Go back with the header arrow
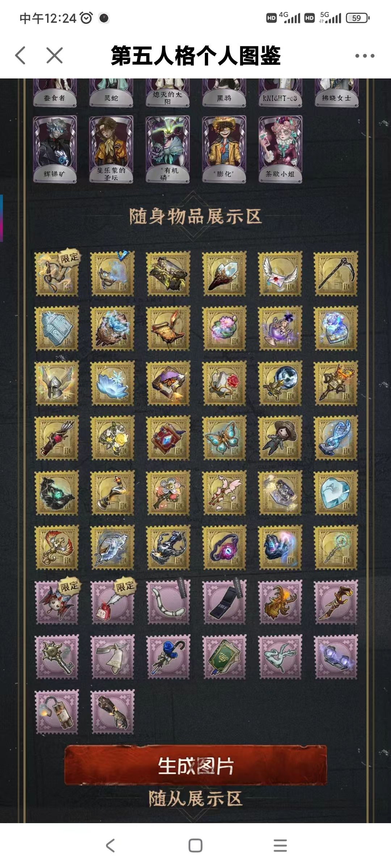Image resolution: width=391 pixels, height=868 pixels. pyautogui.click(x=21, y=56)
